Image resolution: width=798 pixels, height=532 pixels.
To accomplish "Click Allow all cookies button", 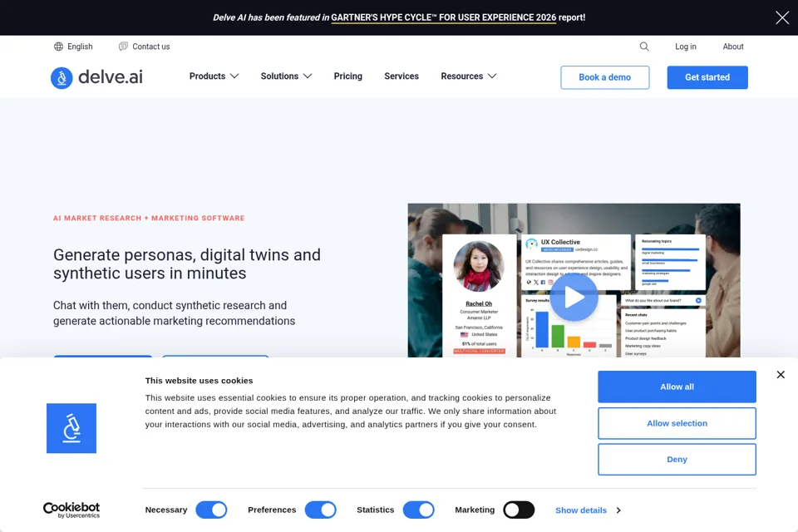I will tap(677, 387).
